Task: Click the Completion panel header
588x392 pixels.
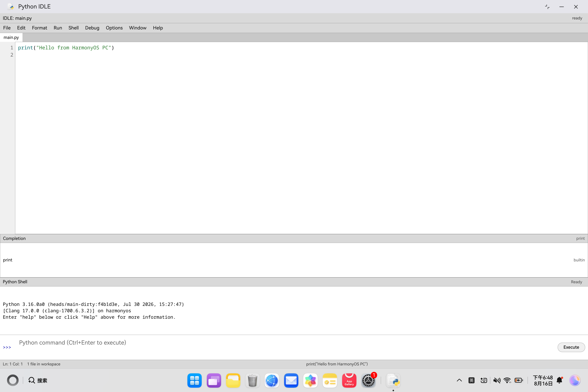Action: pos(294,239)
